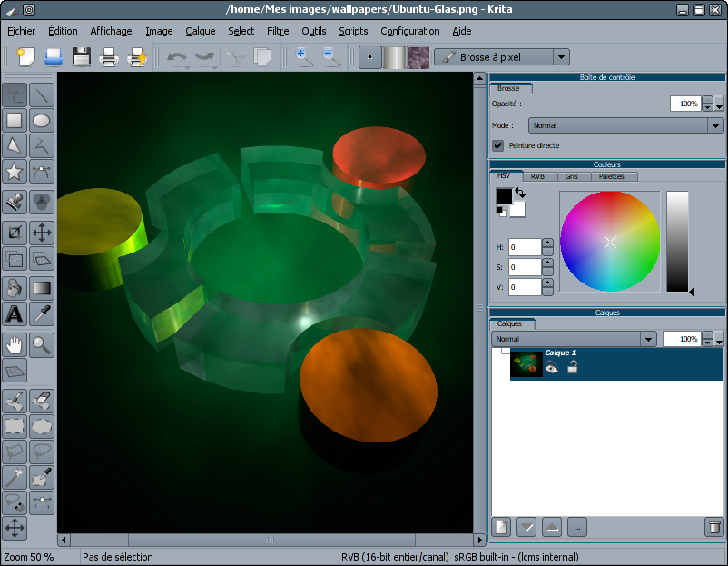
Task: Select the rectangular selection tool
Action: click(15, 427)
